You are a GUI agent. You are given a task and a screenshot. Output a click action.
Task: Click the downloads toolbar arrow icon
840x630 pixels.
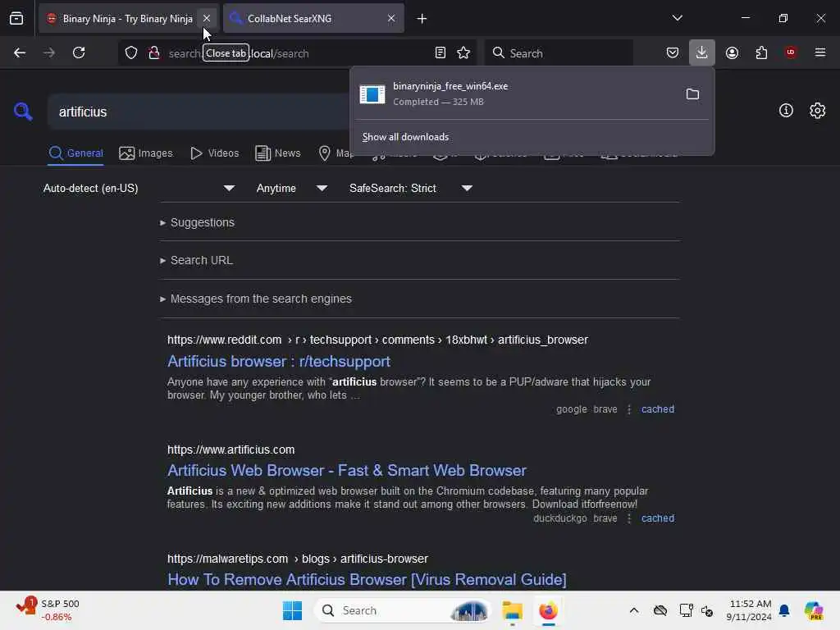702,52
